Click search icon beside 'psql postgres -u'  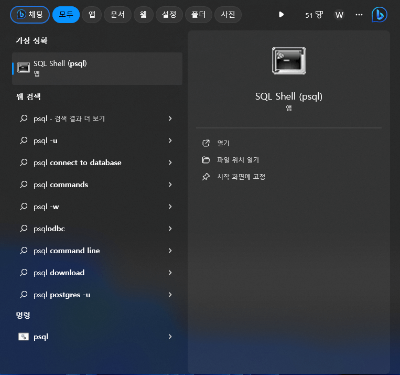[x=23, y=294]
